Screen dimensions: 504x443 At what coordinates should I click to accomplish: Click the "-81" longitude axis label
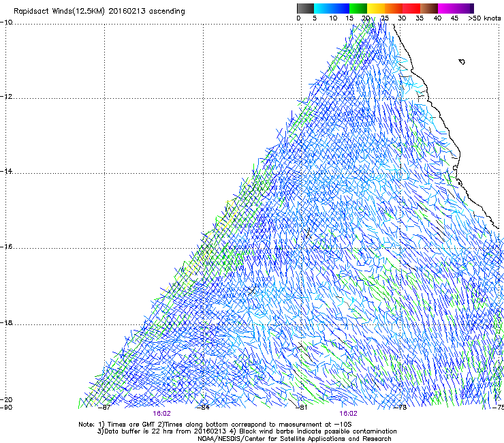click(x=301, y=408)
